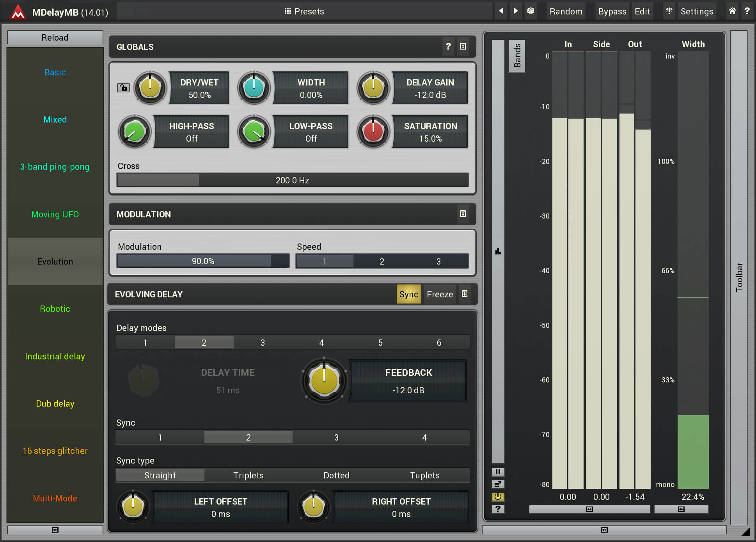Toggle the Sync button in Evolving Delay
The image size is (756, 542).
click(x=408, y=294)
